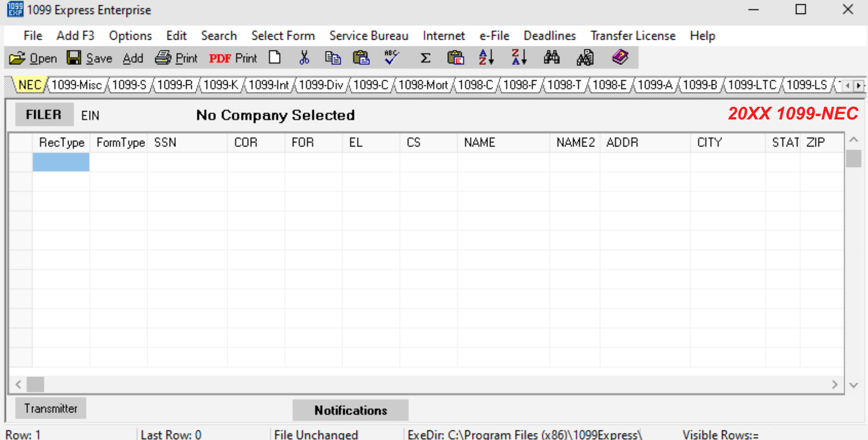Click the Add toolbar button

pyautogui.click(x=133, y=58)
